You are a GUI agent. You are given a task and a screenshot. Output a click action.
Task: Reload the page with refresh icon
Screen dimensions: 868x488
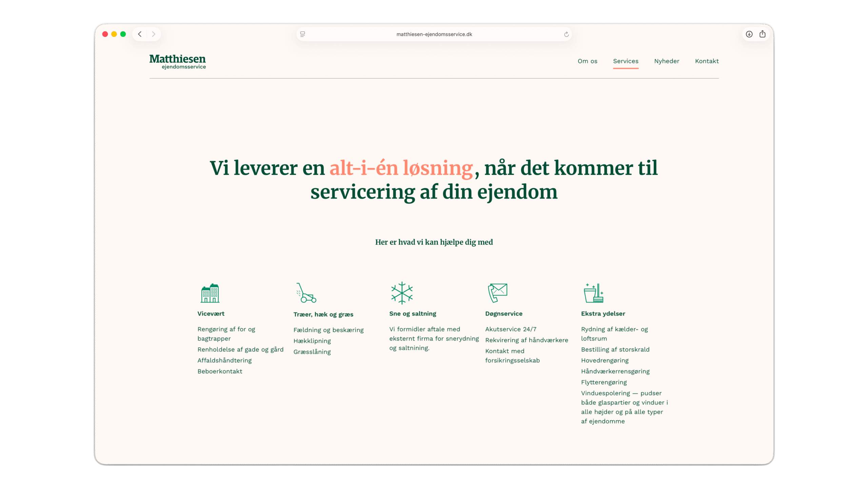click(566, 34)
